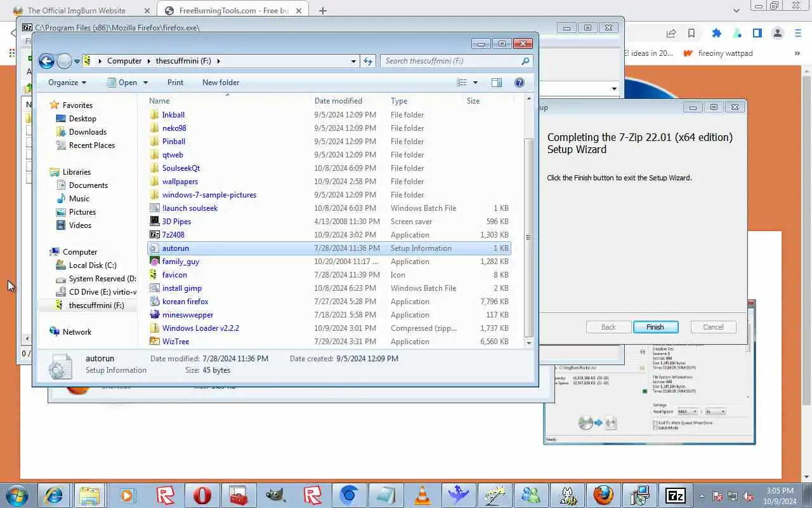Screen dimensions: 812x508
Task: Open the Pictures library
Action: coord(82,212)
